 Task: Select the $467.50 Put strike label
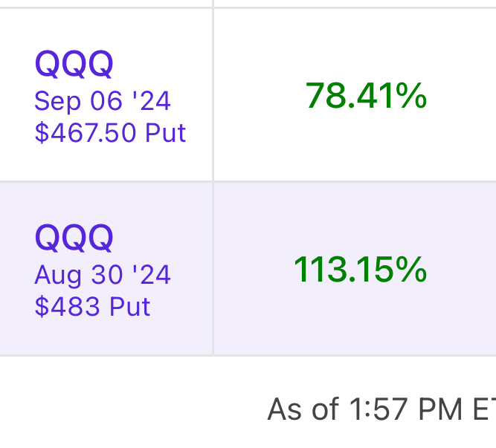coord(110,133)
